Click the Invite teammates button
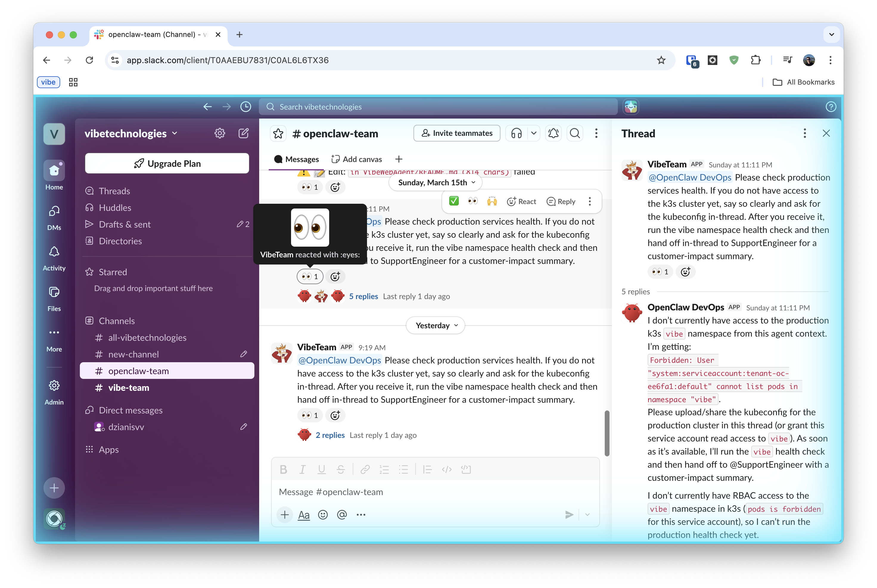Screen dimensions: 877x588 (x=457, y=133)
